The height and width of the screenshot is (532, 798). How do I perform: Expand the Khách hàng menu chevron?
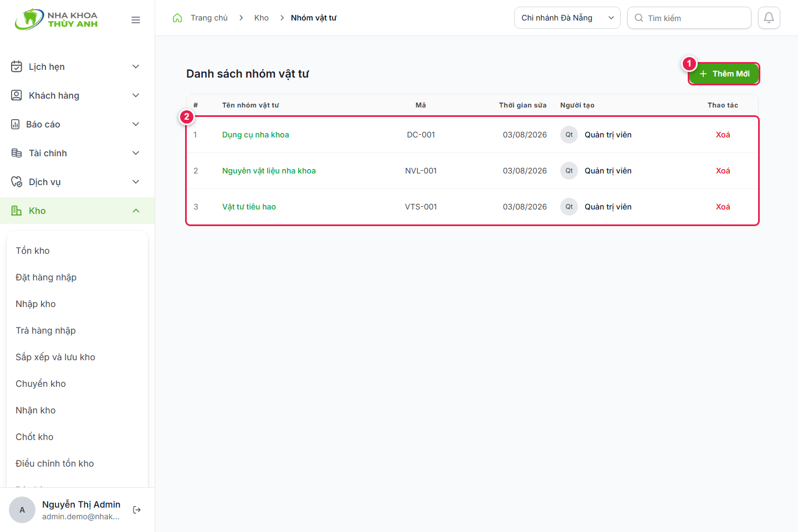136,95
